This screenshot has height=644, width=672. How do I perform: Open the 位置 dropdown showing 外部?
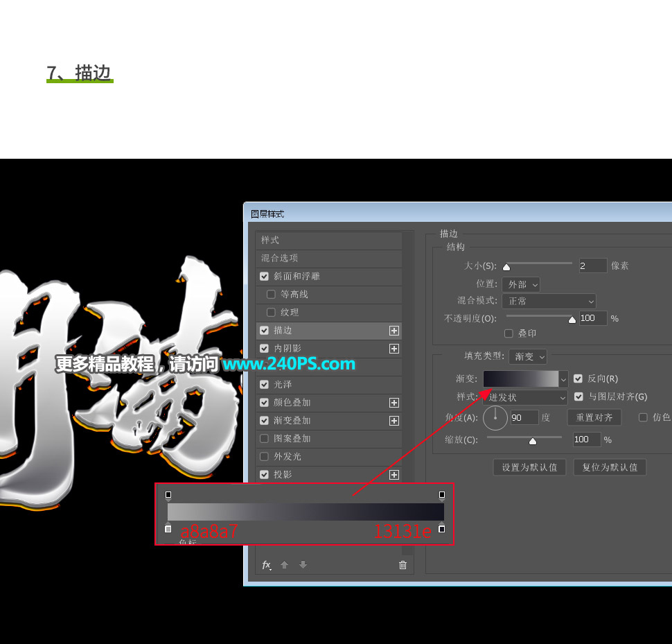pyautogui.click(x=521, y=284)
